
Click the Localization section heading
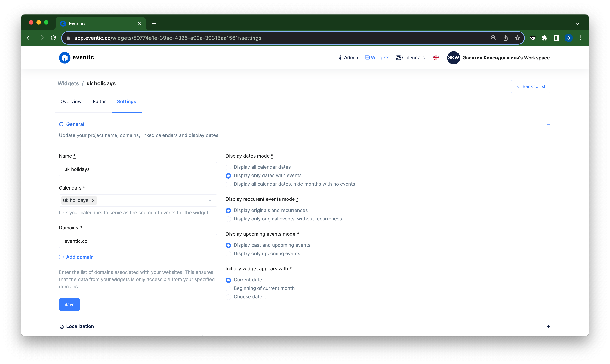pyautogui.click(x=80, y=326)
